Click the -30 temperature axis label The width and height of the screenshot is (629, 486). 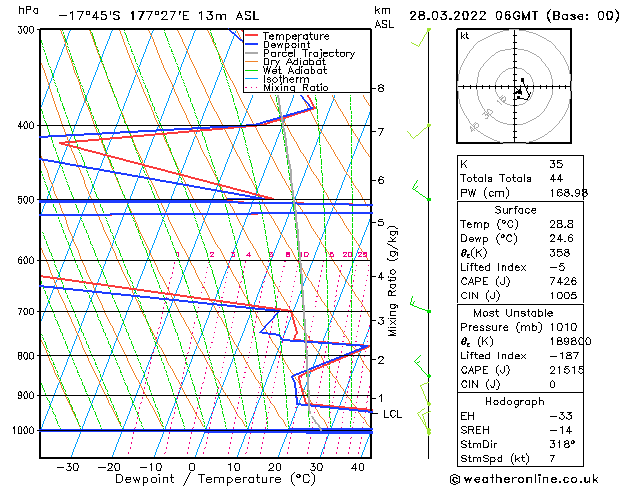coord(67,467)
